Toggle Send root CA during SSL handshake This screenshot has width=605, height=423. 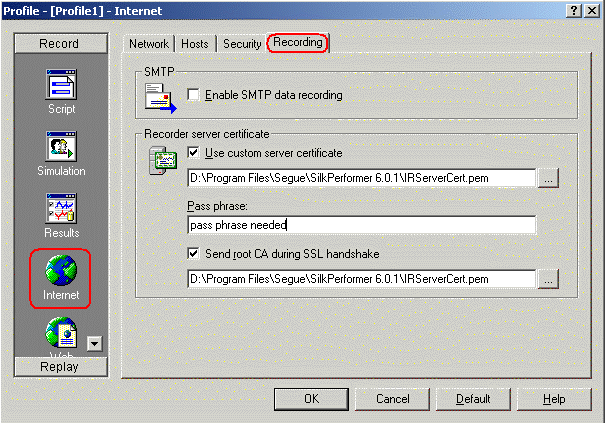coord(193,254)
